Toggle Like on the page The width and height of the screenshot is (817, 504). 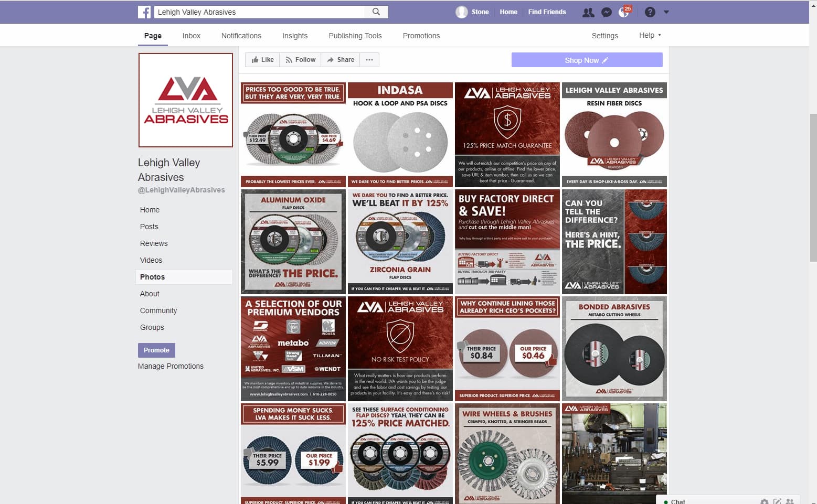(262, 60)
